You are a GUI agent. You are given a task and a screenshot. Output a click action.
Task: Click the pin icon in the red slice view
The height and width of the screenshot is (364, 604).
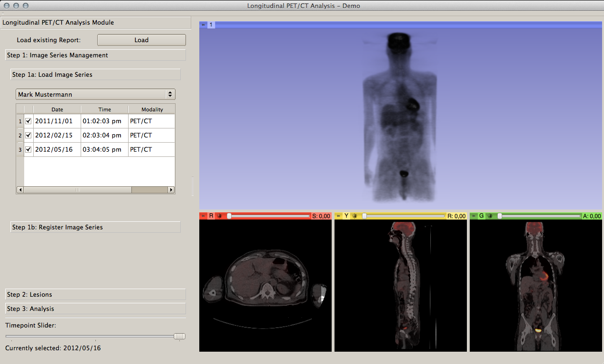203,216
